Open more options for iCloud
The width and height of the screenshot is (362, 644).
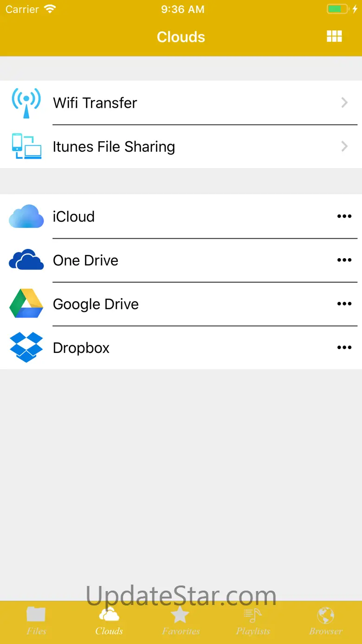[344, 216]
